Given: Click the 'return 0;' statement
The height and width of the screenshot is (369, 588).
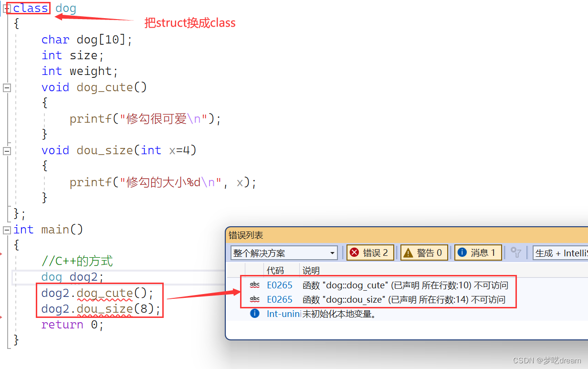Looking at the screenshot, I should coord(73,325).
